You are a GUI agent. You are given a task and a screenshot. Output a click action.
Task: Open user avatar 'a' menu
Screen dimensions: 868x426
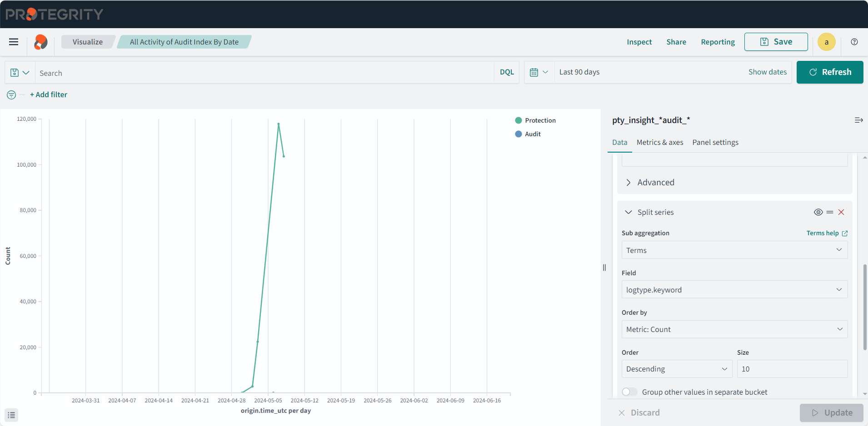pos(827,42)
